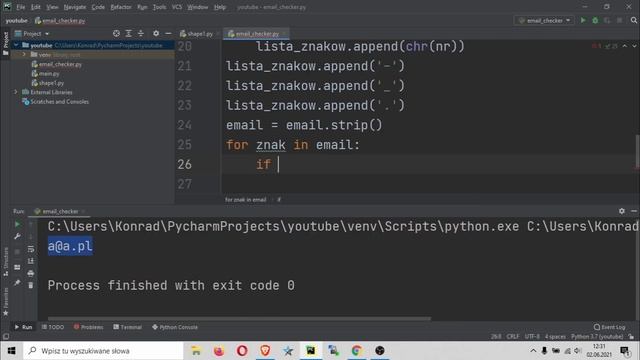Click the locate/select opened file target icon
Screen dimensions: 640x360
[x=116, y=33]
